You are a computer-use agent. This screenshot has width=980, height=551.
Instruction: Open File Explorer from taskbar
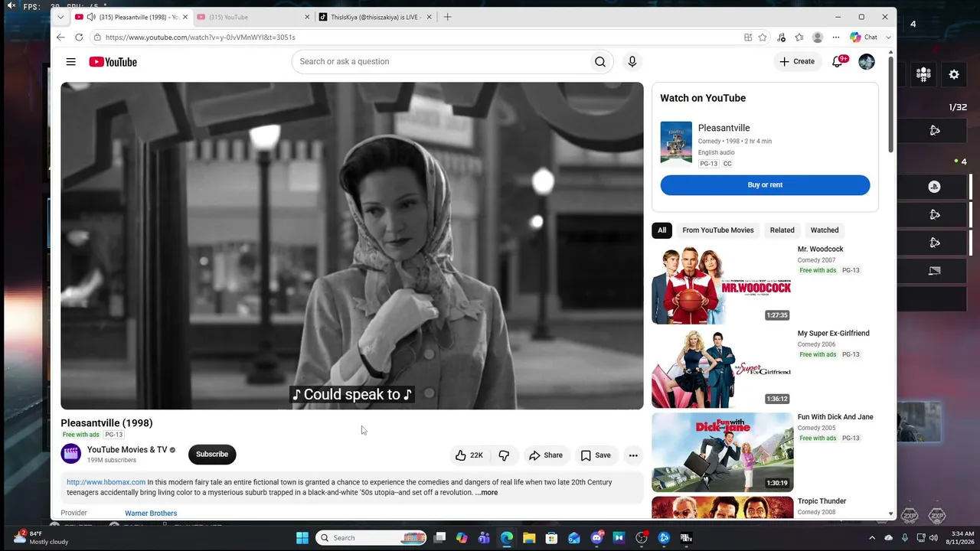[x=529, y=538]
